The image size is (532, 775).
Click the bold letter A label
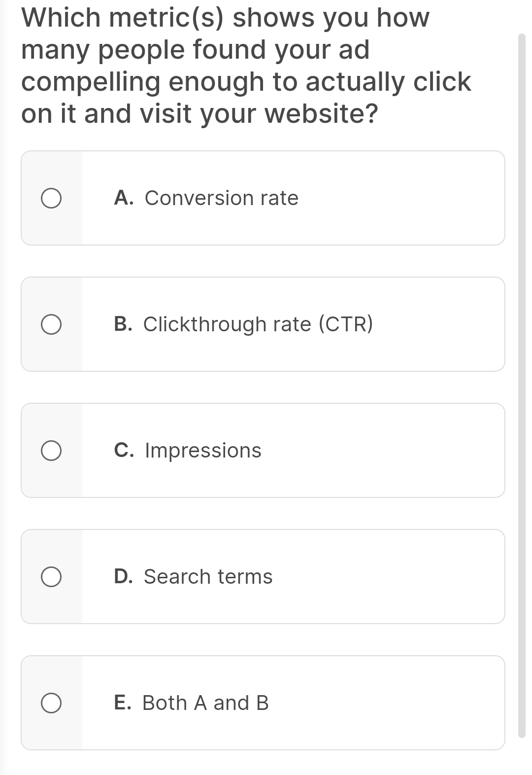click(124, 198)
